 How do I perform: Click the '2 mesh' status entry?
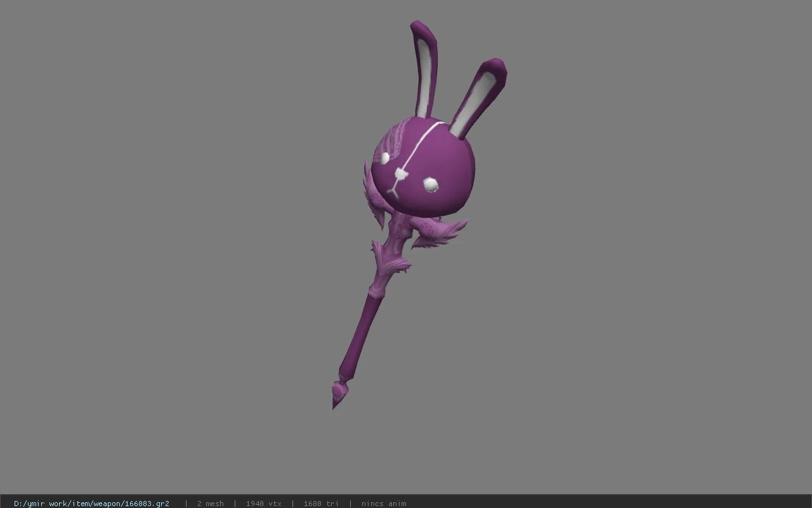tap(210, 504)
